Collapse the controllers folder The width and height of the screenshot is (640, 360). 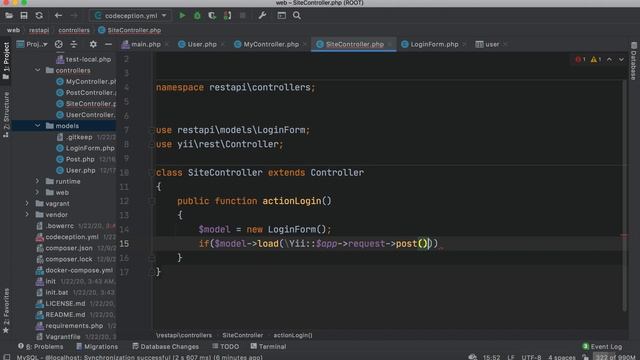(38, 70)
